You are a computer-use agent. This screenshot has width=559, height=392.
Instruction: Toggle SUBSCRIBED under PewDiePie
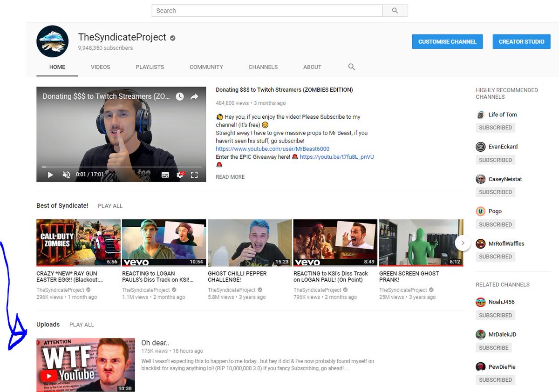(495, 380)
